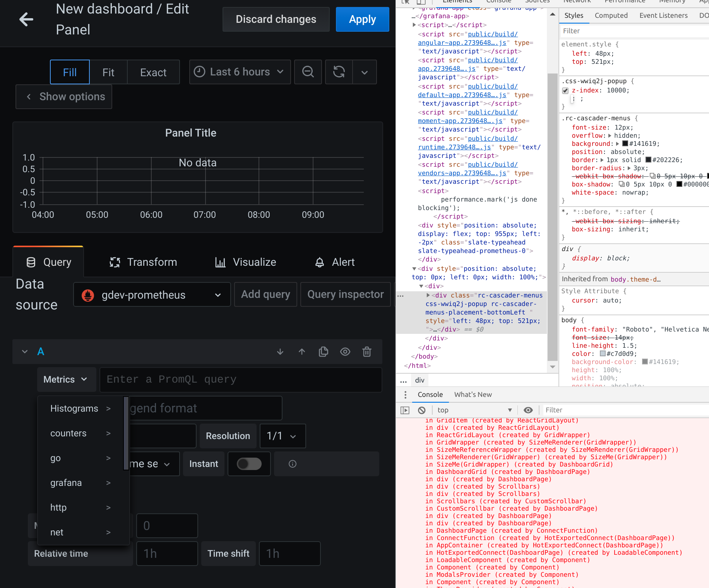Move query A down
The width and height of the screenshot is (709, 588).
(x=280, y=352)
